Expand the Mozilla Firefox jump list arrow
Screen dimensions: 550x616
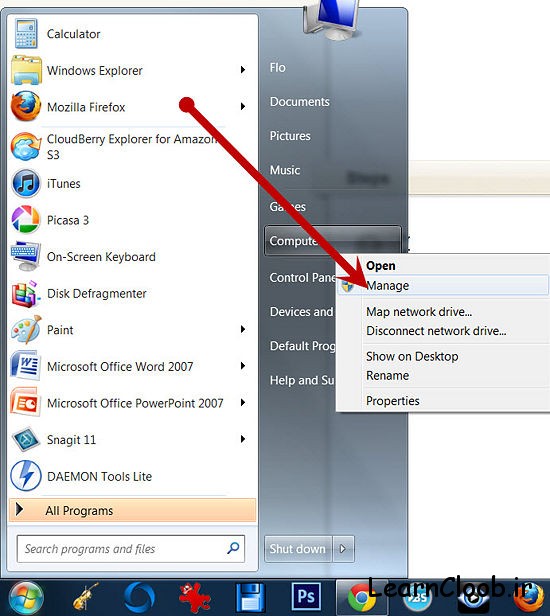[243, 106]
